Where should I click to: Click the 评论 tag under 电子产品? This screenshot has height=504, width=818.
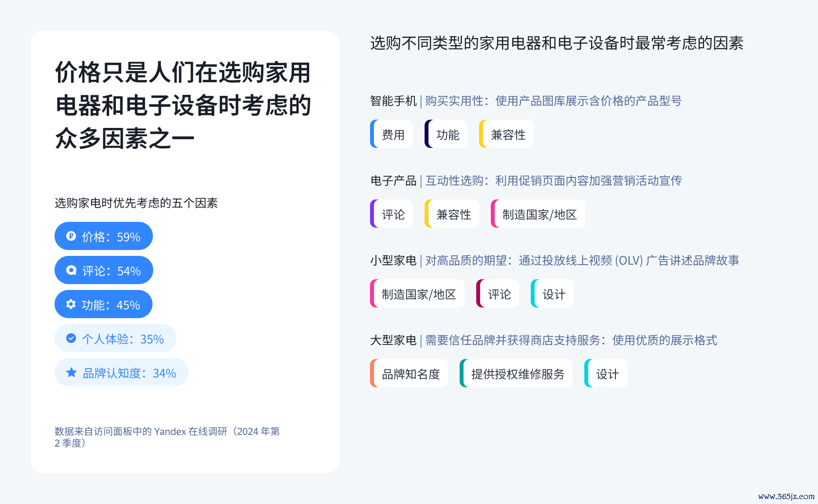point(391,214)
